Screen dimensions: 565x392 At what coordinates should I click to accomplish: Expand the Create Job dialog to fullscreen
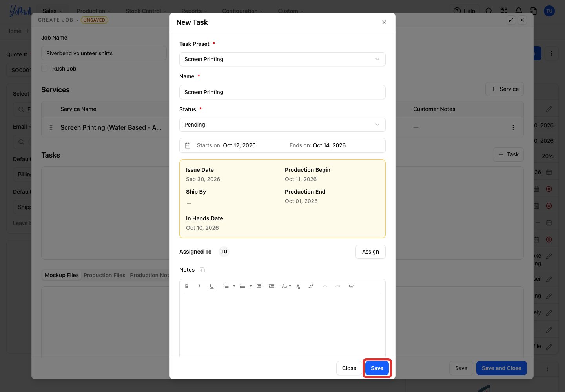(x=511, y=20)
